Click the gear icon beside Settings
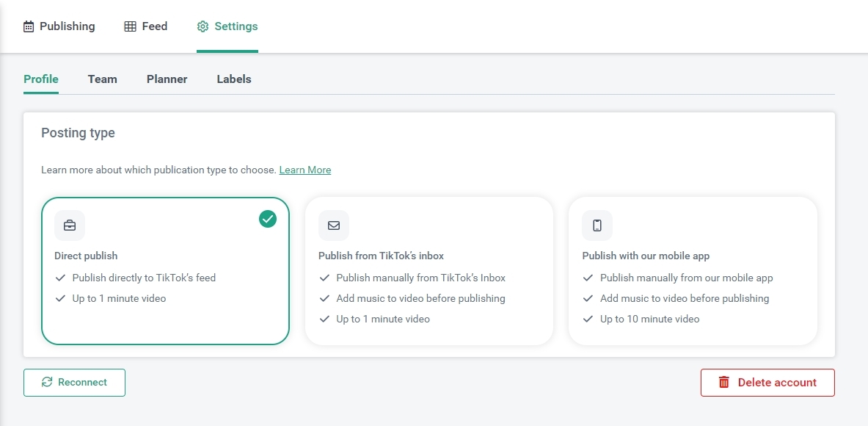Image resolution: width=868 pixels, height=426 pixels. [203, 26]
